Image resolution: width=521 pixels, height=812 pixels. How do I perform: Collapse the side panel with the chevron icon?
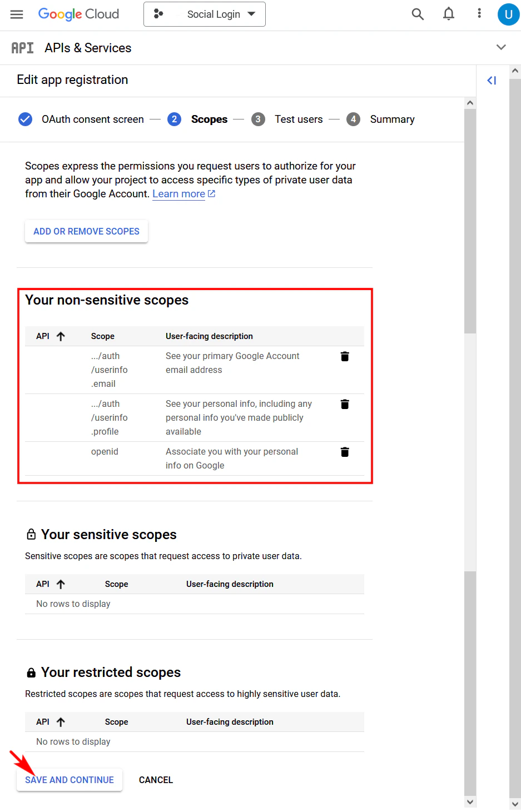pos(492,80)
